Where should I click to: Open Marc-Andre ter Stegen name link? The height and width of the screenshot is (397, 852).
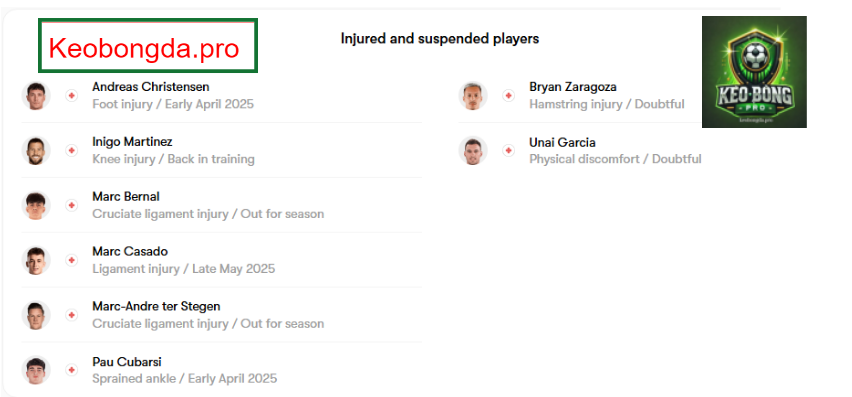tap(156, 306)
